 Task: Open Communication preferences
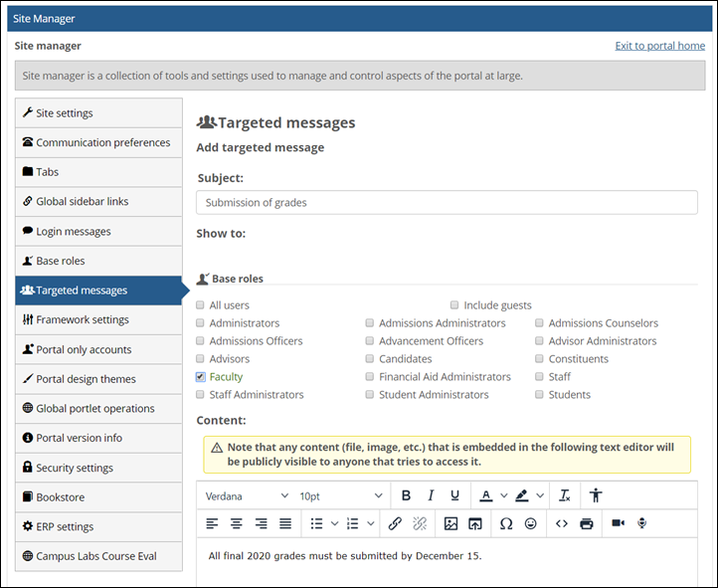(98, 142)
